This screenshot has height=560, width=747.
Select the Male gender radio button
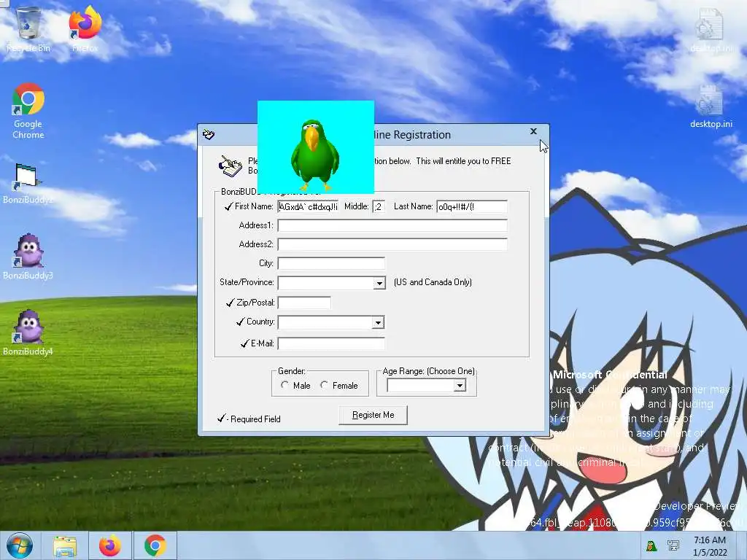coord(285,385)
